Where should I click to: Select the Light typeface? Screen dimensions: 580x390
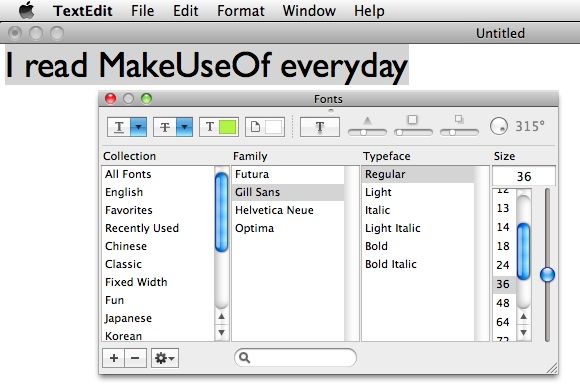point(418,192)
